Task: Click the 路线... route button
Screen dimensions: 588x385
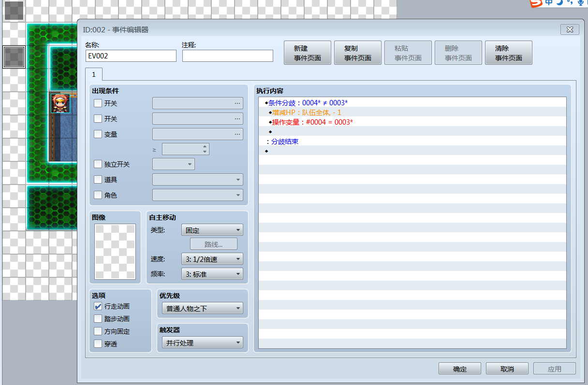Action: [x=214, y=244]
